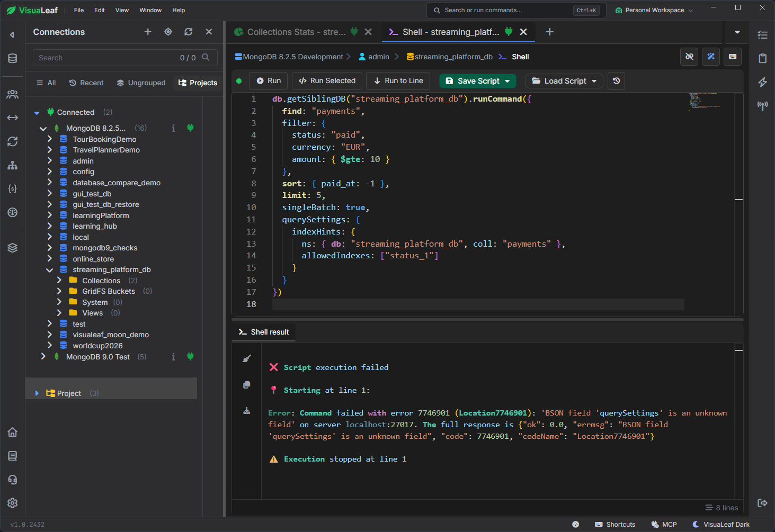Open the headset support icon

[13, 480]
